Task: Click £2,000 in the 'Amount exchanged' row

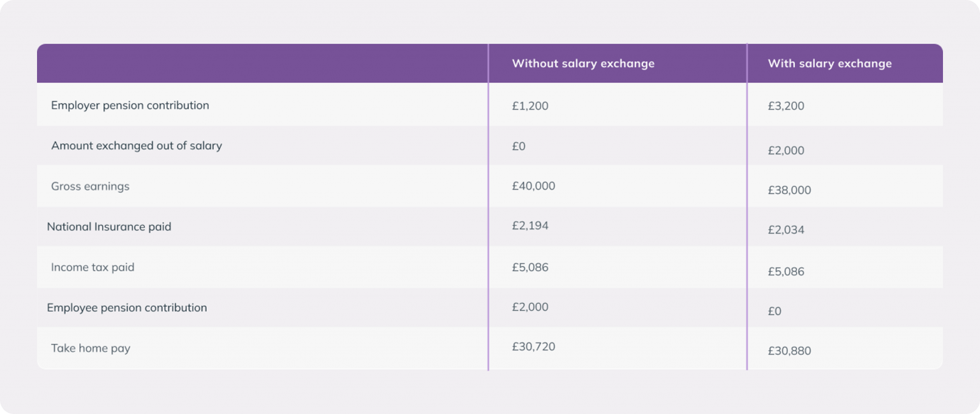Action: (786, 151)
